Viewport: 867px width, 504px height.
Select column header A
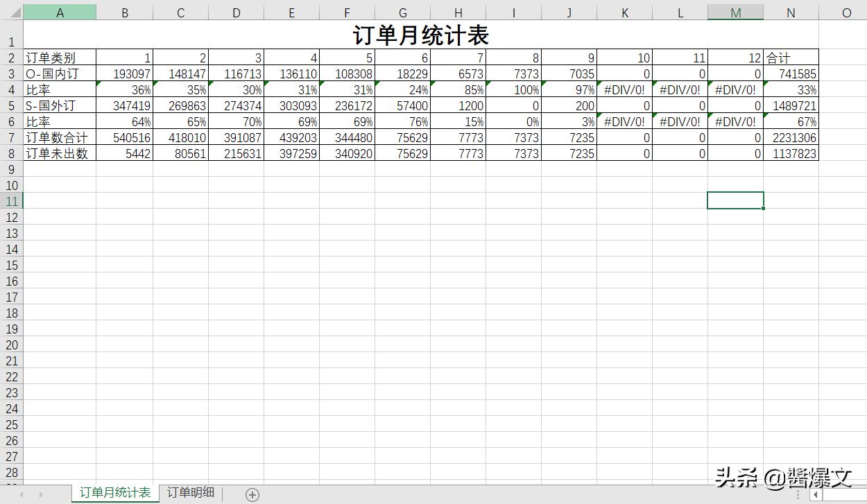tap(60, 12)
